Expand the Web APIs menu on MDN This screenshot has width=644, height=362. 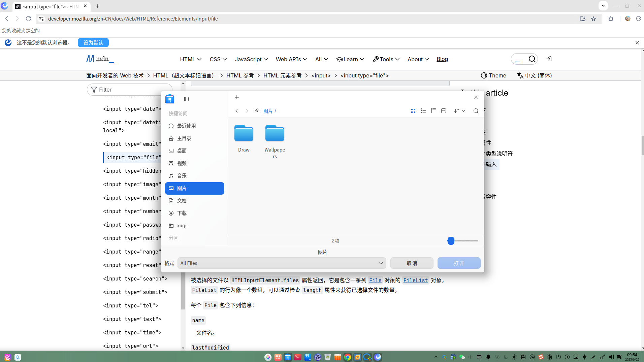[291, 59]
